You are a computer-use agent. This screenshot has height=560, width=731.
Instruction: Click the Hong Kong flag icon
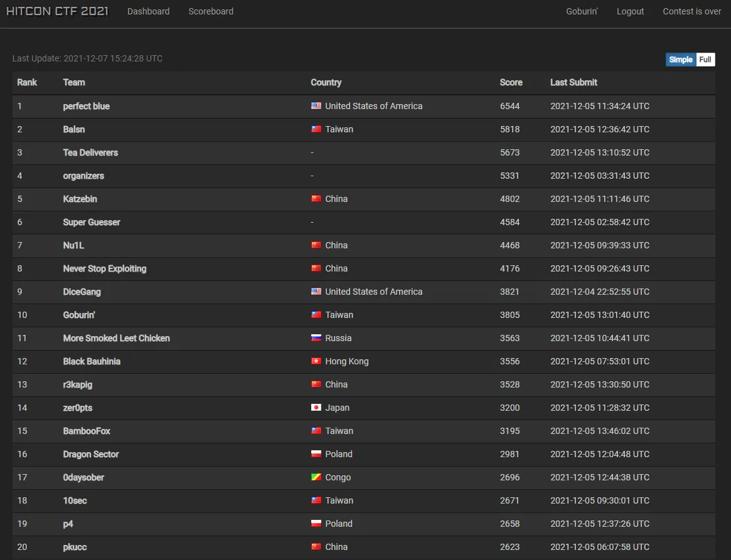[x=316, y=361]
